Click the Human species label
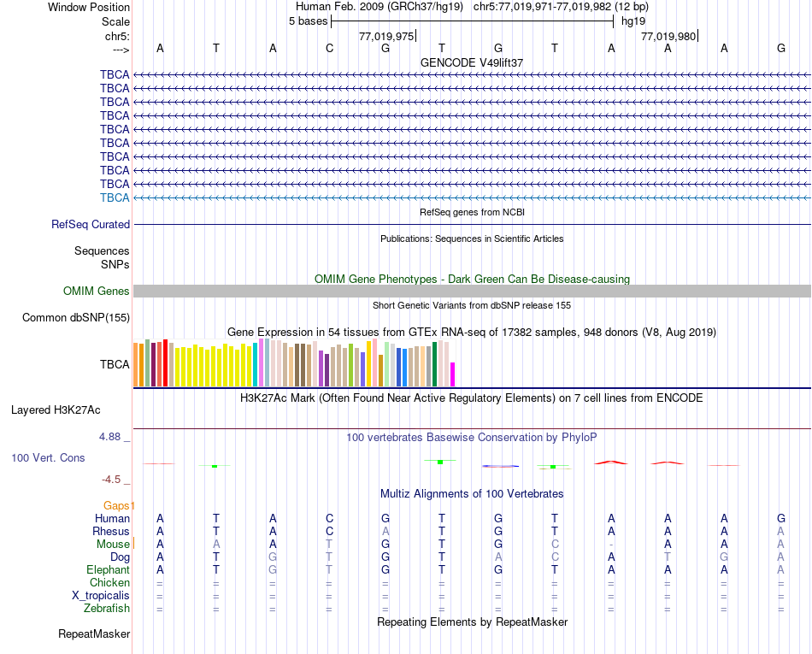The width and height of the screenshot is (812, 654). [x=112, y=518]
